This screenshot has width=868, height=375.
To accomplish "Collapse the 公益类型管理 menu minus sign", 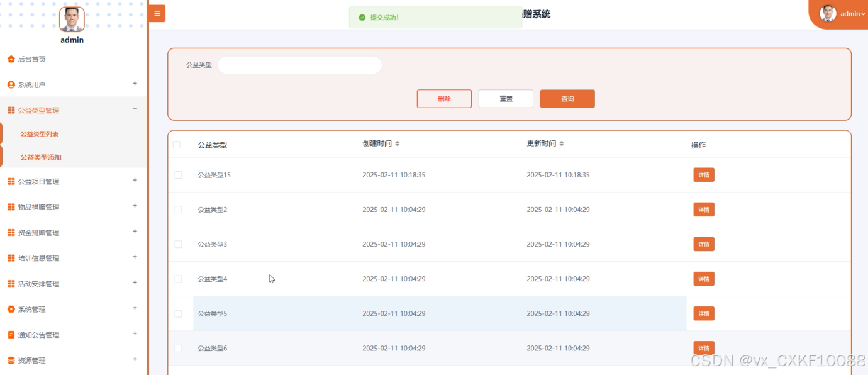I will pos(135,109).
